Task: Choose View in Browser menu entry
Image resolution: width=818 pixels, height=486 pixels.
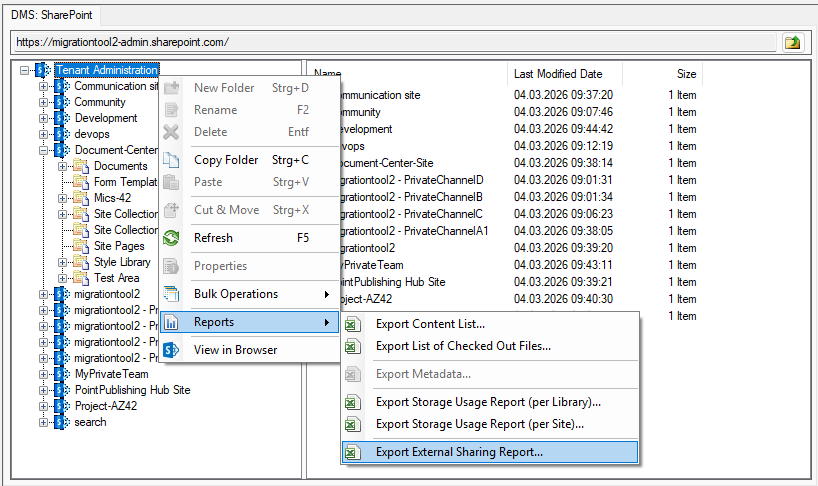Action: (x=250, y=350)
